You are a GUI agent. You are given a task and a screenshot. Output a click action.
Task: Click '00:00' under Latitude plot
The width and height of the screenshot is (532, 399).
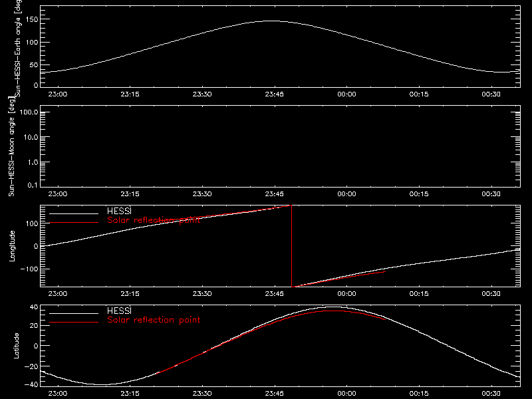346,394
